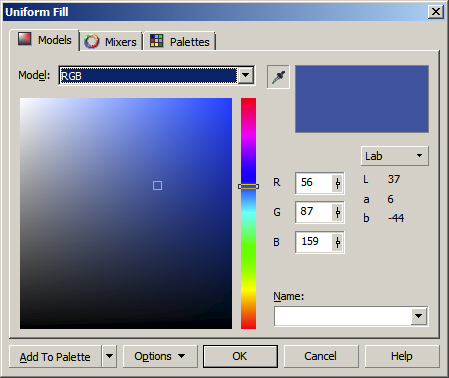Viewport: 449px width, 378px height.
Task: Click the hue slider handle
Action: pos(248,186)
